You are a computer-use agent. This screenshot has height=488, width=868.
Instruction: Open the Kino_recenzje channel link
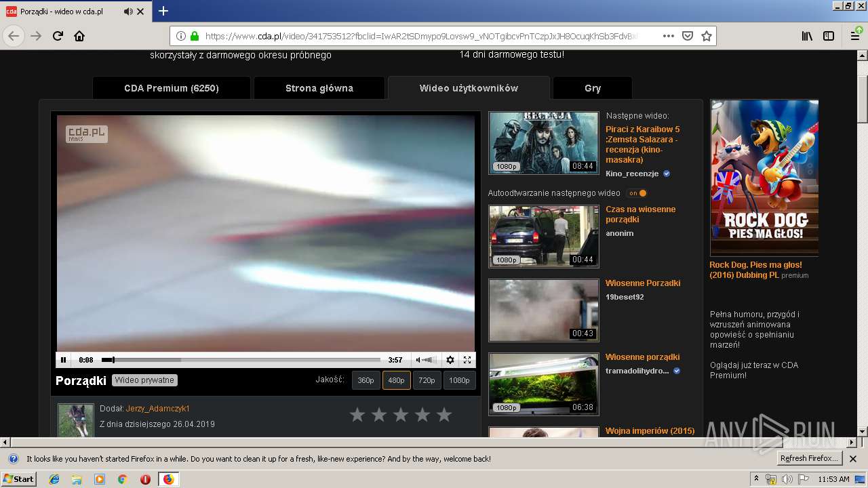pyautogui.click(x=632, y=174)
